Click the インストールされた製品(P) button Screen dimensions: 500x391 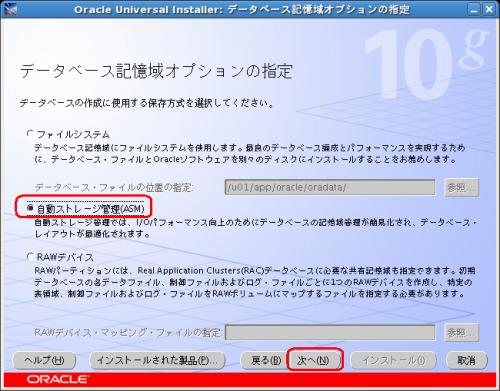click(157, 360)
